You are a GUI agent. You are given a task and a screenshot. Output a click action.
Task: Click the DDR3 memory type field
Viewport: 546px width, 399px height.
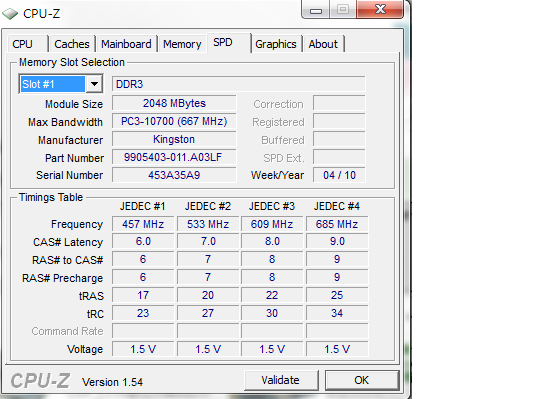239,84
